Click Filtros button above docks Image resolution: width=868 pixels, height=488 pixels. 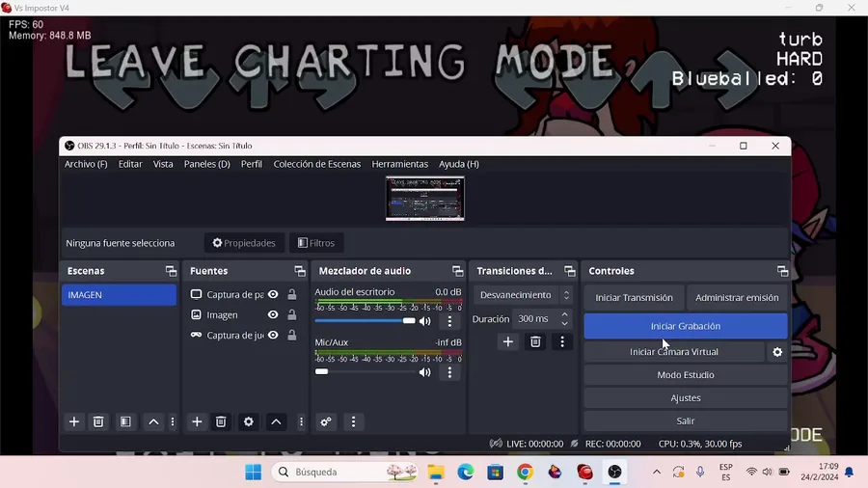point(316,243)
